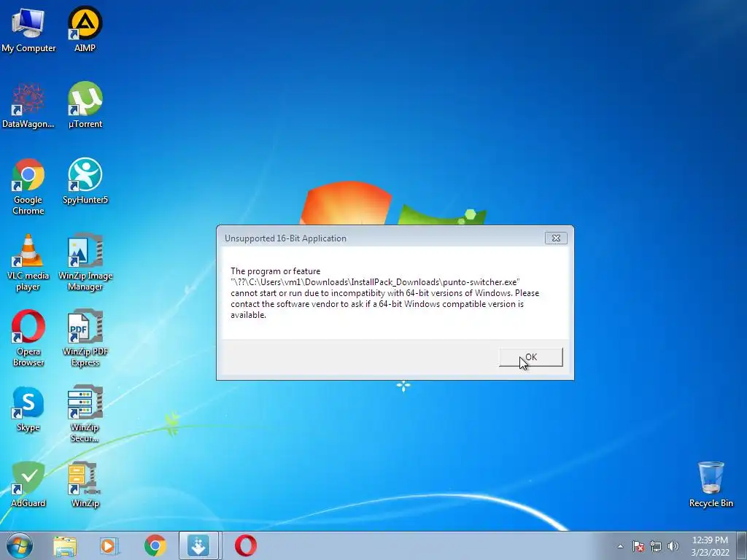747x560 pixels.
Task: Select the WinZip PDF Express shortcut
Action: tap(85, 338)
